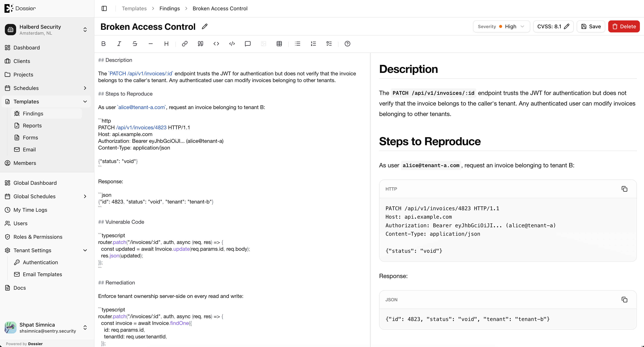
Task: Toggle sidebar panel icon
Action: coord(104,8)
